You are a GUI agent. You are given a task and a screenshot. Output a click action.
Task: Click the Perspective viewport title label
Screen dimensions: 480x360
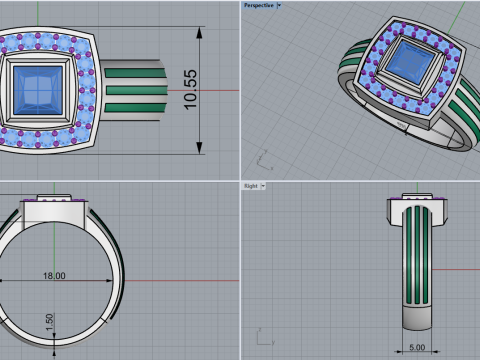coord(259,5)
